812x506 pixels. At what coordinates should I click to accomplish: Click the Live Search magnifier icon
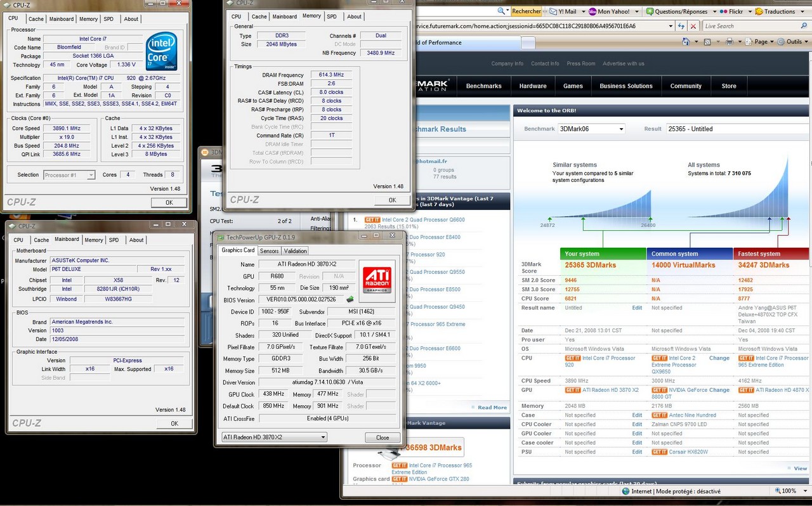tap(804, 26)
